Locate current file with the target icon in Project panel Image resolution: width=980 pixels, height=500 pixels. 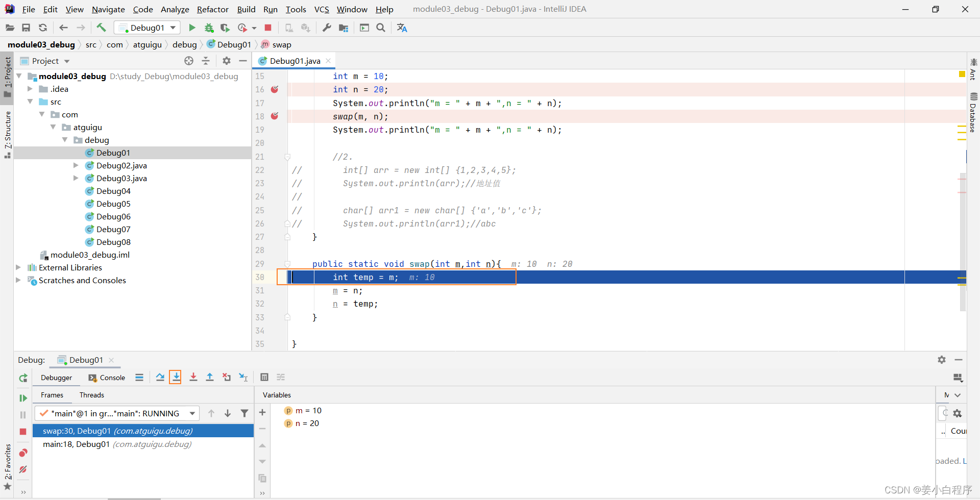(x=189, y=61)
